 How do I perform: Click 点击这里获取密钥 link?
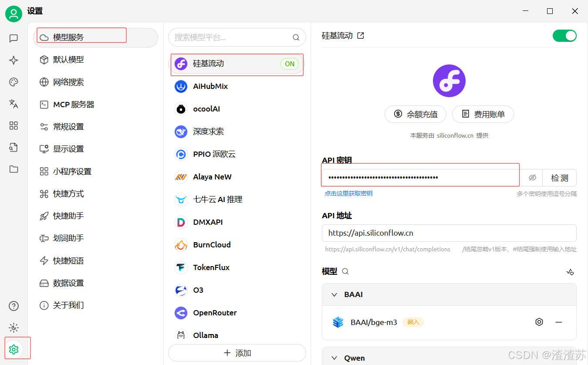(x=348, y=193)
